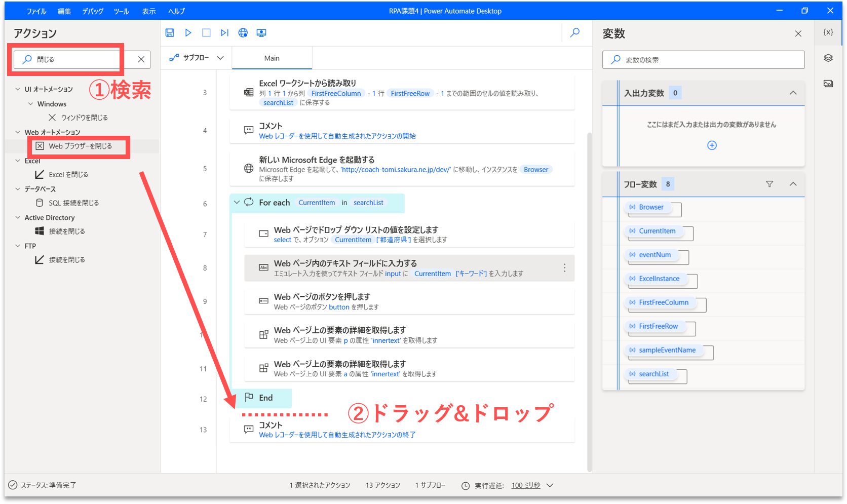Click the Save flow icon in toolbar

[170, 33]
